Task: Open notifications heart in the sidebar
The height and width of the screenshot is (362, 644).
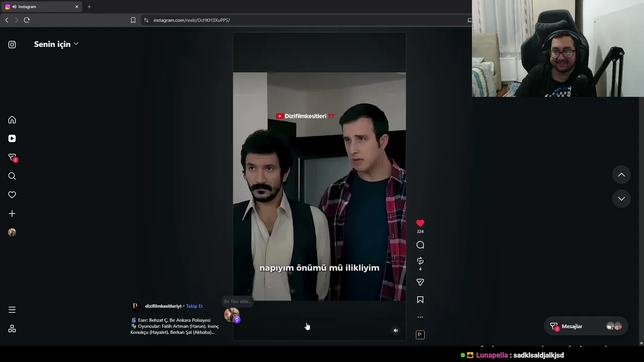Action: [x=12, y=195]
